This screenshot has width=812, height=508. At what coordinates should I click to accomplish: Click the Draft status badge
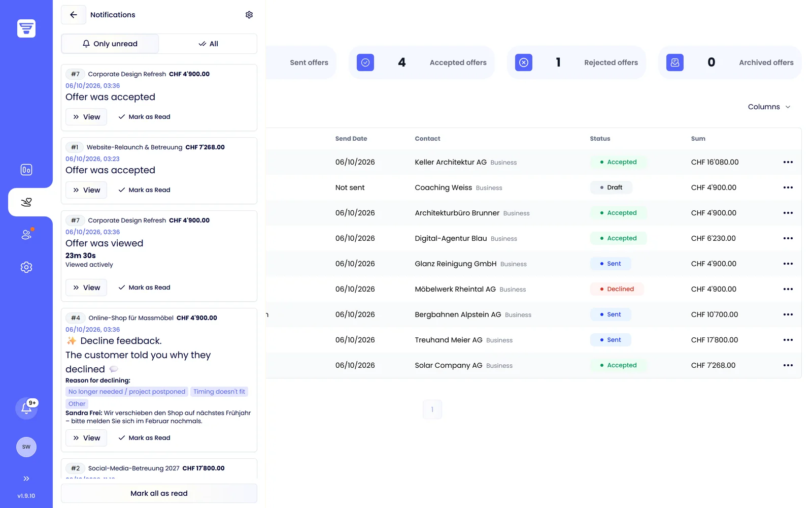tap(611, 187)
